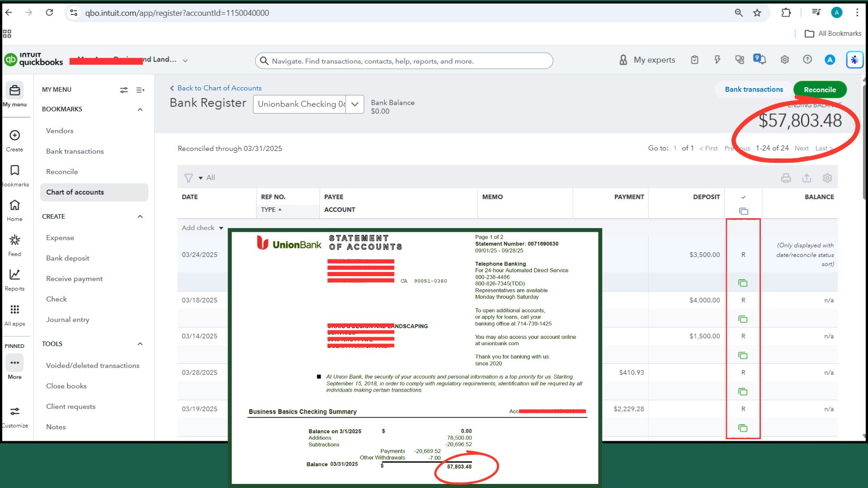The height and width of the screenshot is (488, 868).
Task: Click the More ellipsis pinned icon
Action: click(14, 363)
